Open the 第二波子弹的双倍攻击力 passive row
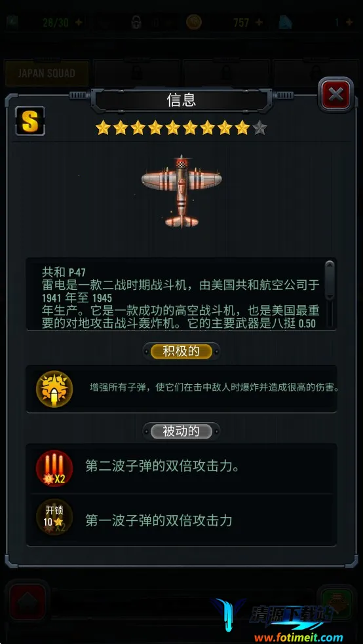The width and height of the screenshot is (363, 644). click(181, 469)
